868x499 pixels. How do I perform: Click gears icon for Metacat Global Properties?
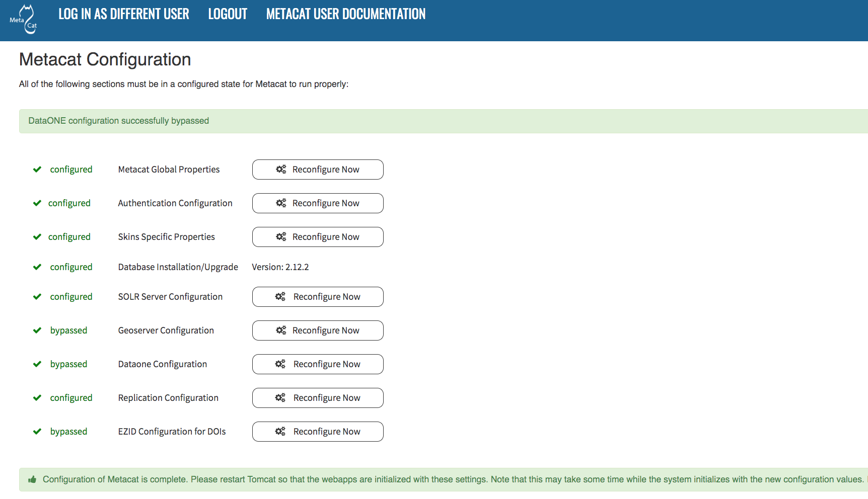[281, 170]
